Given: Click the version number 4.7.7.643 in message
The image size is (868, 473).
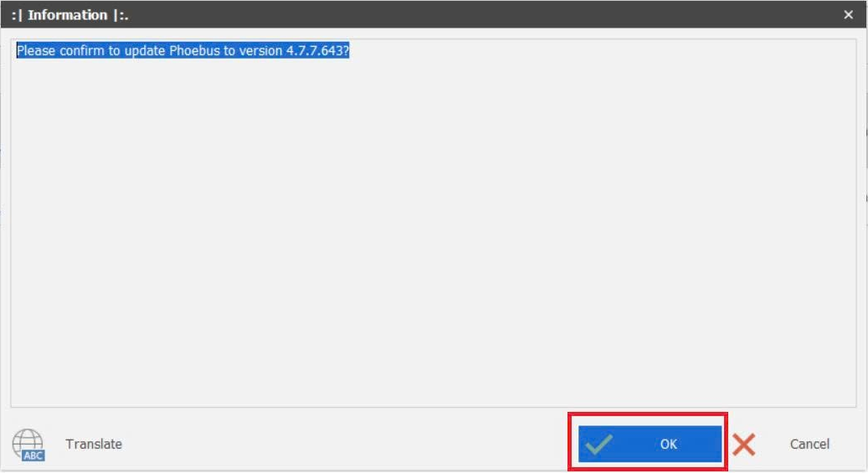Looking at the screenshot, I should coord(314,50).
